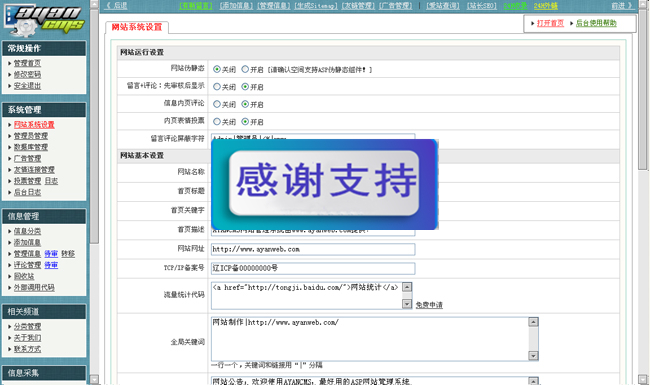Image resolution: width=650 pixels, height=385 pixels.
Task: Click the 24H外链 link
Action: point(546,6)
